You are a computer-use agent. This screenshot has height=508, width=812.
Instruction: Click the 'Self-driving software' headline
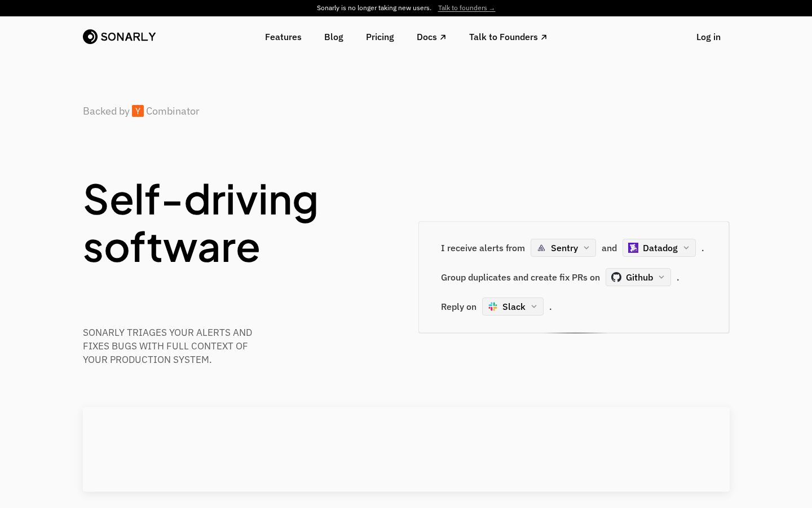(201, 223)
